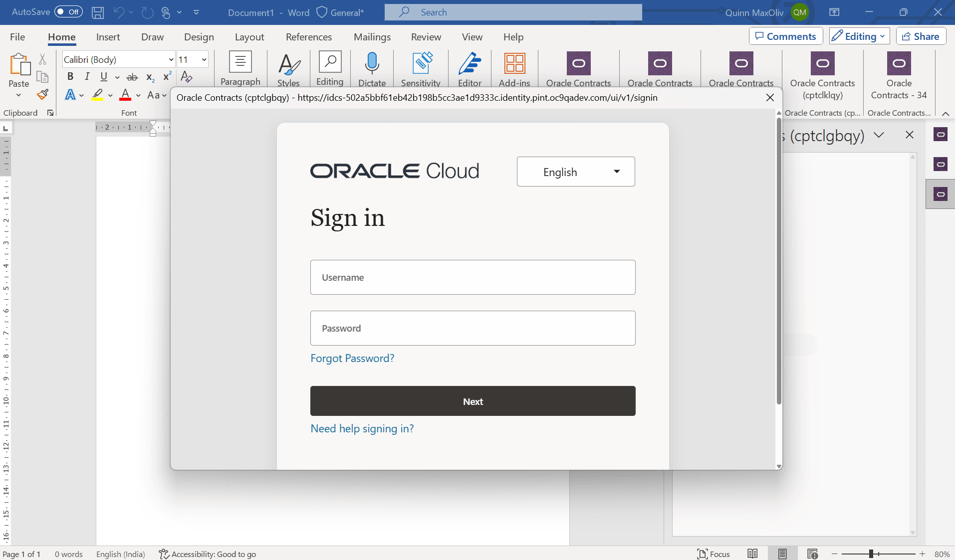Toggle Underline formatting

click(x=104, y=76)
